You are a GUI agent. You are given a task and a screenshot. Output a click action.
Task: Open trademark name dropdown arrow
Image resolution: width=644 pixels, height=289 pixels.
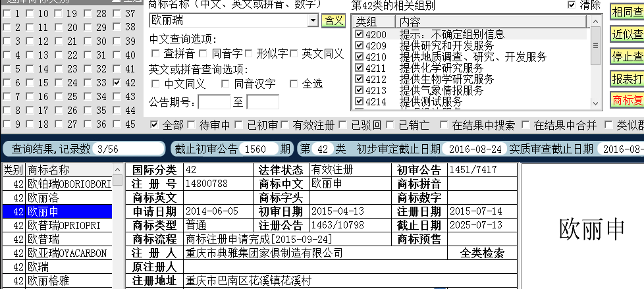[x=313, y=20]
